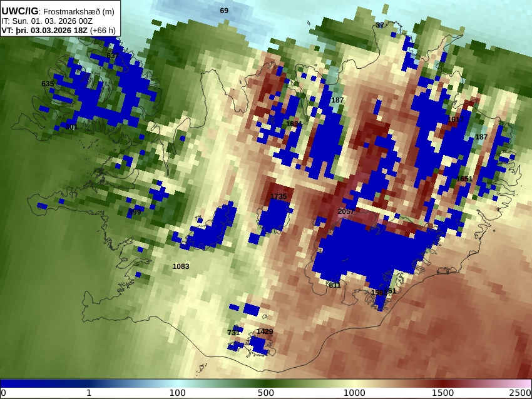Click the 635 value label on the map
Image resolution: width=532 pixels, height=399 pixels.
tap(48, 84)
